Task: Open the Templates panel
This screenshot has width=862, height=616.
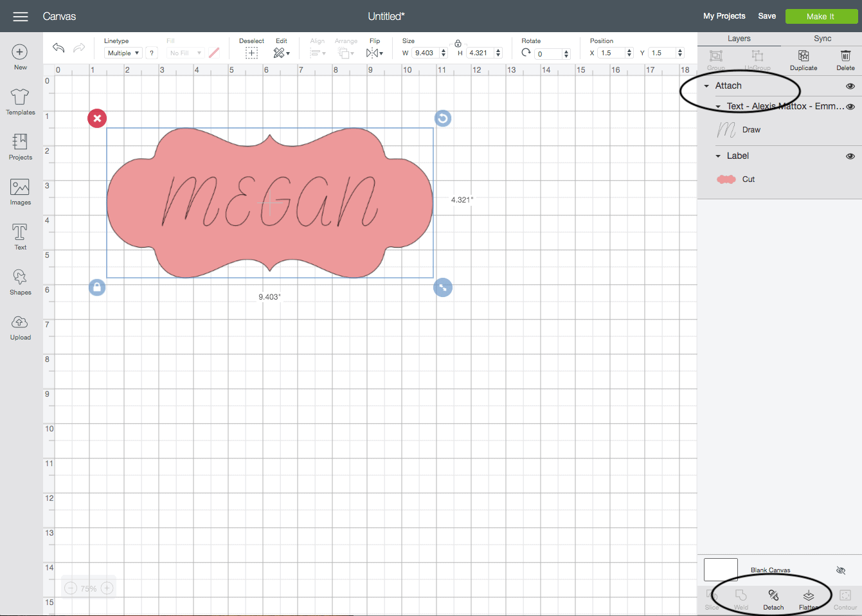Action: pyautogui.click(x=20, y=102)
